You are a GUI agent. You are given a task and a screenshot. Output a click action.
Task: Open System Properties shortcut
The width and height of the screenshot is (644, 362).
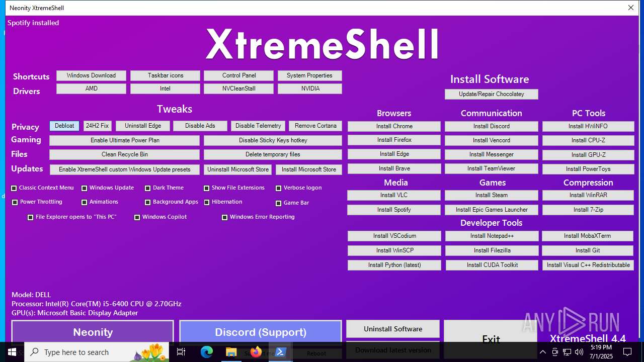(x=309, y=75)
